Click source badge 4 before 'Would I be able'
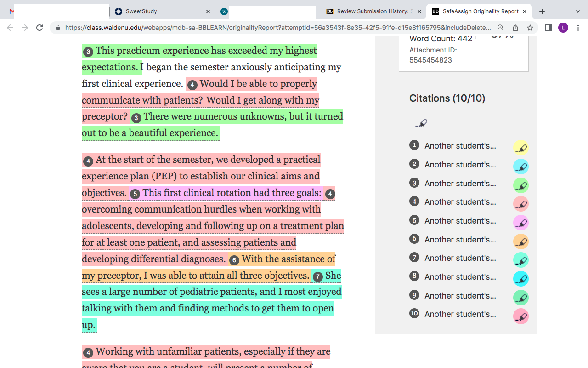 click(192, 85)
